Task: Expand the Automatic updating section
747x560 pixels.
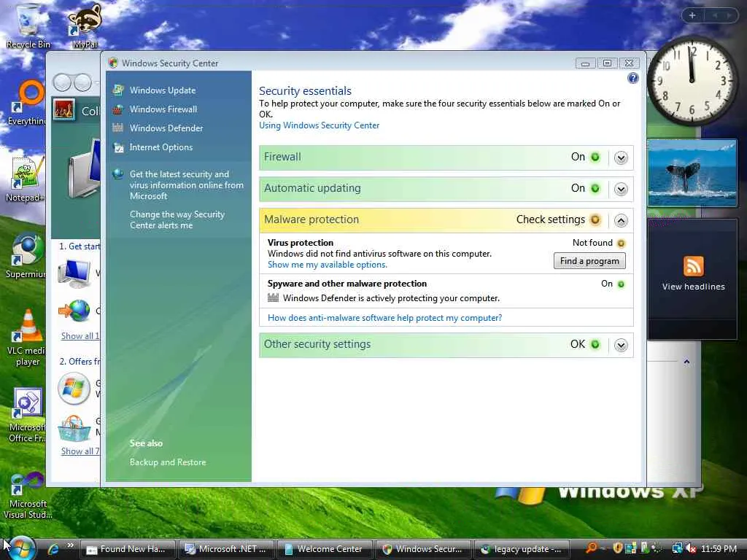Action: (621, 189)
